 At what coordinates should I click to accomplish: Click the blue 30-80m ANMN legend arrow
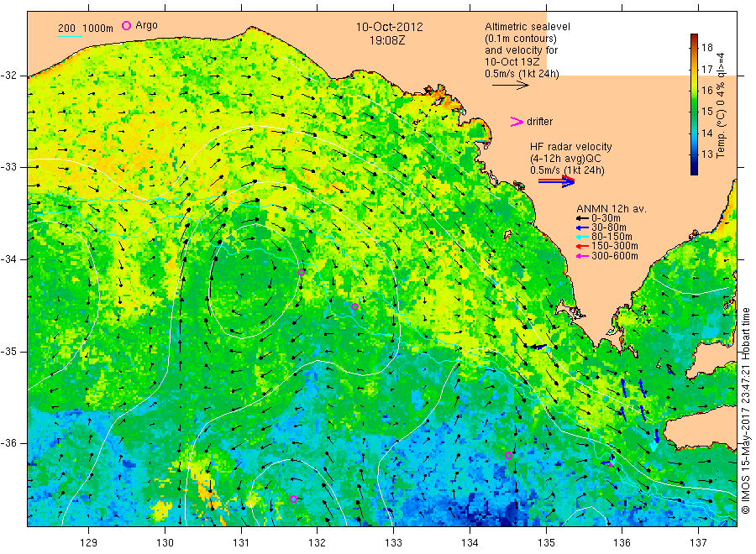(582, 227)
